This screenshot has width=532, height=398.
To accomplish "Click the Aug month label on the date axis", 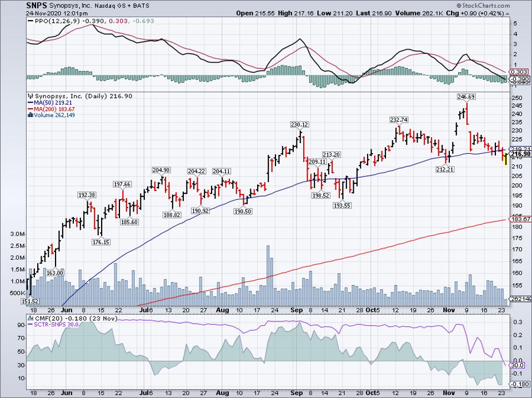I will tap(222, 310).
